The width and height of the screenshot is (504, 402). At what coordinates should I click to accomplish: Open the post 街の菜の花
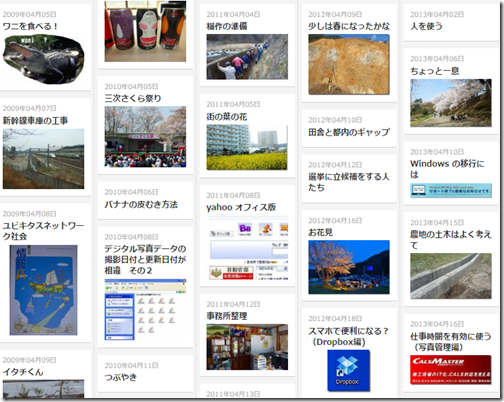pos(227,116)
